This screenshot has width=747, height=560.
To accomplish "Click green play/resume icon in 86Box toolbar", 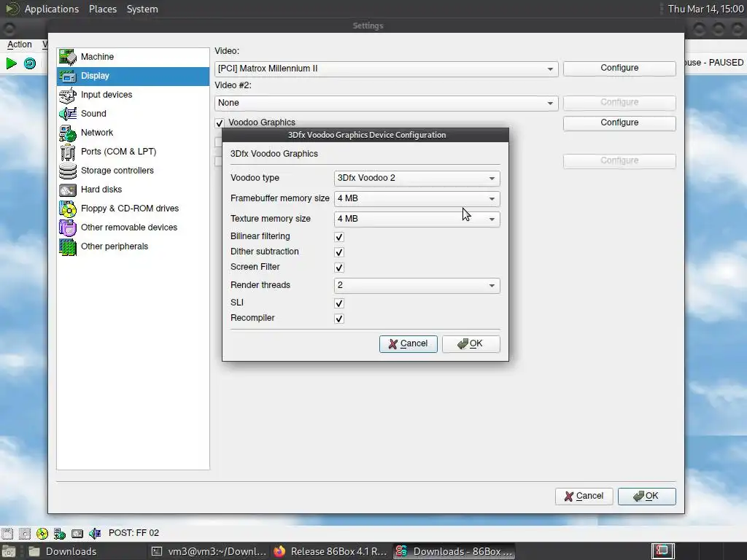I will tap(12, 63).
